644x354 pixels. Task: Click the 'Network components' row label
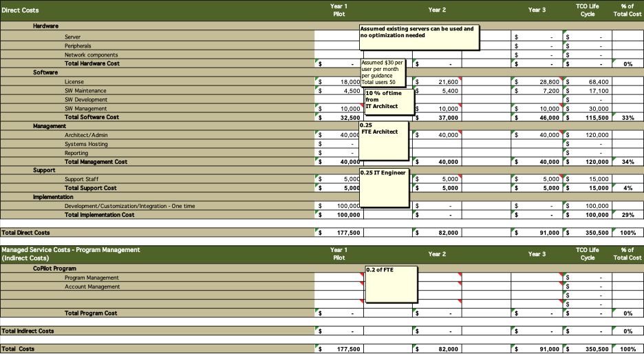(x=92, y=54)
